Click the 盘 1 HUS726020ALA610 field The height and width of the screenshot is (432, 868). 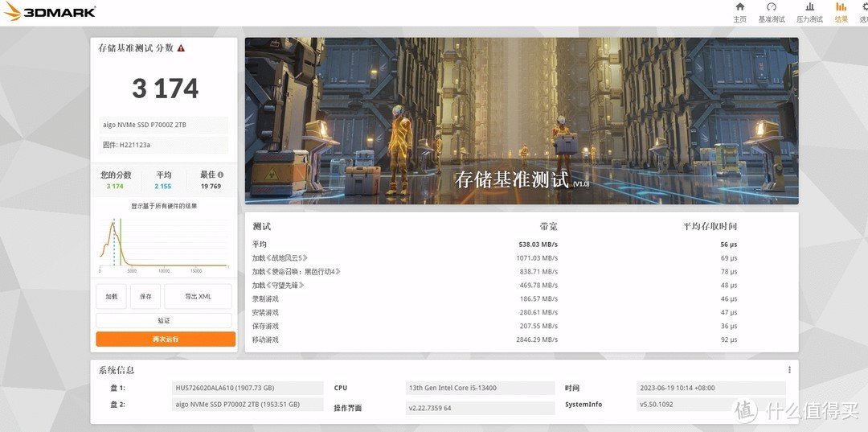point(248,388)
